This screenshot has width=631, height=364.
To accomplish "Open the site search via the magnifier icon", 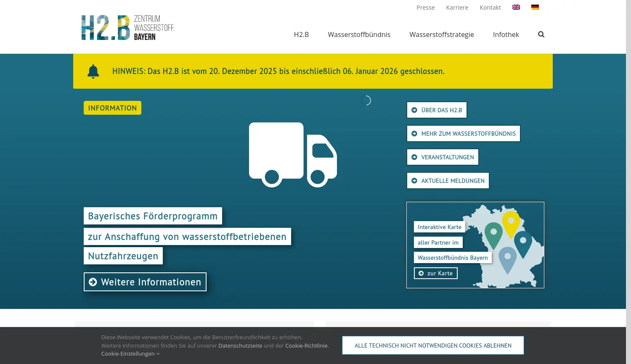I will (x=541, y=34).
